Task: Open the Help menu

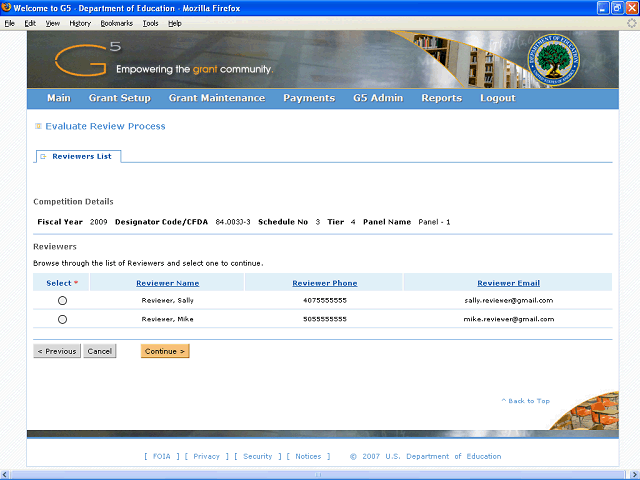Action: coord(175,23)
